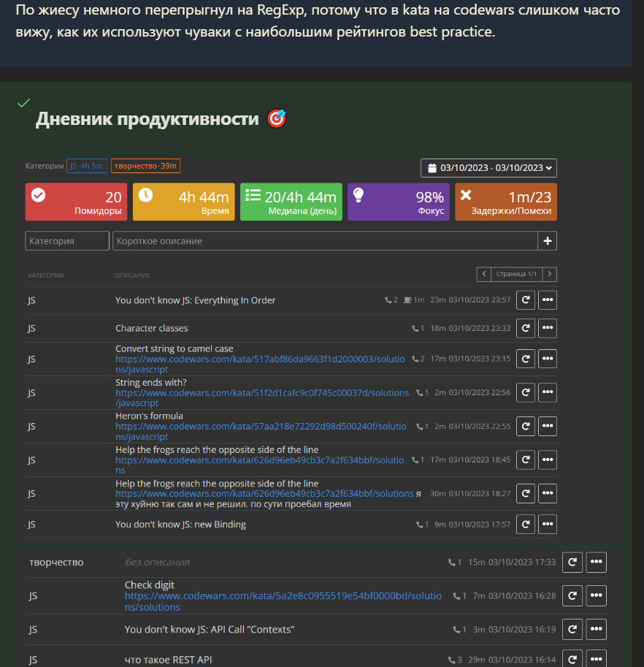Viewport: 644px width, 667px height.
Task: Open options for 'API Call Contexts' row
Action: coord(597,629)
